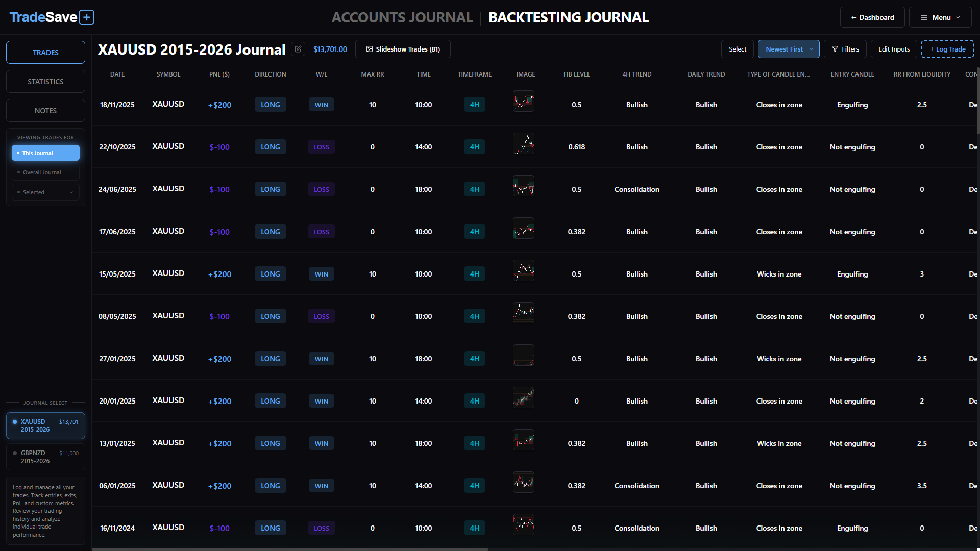
Task: Go back with the Dashboard arrow button
Action: click(872, 17)
